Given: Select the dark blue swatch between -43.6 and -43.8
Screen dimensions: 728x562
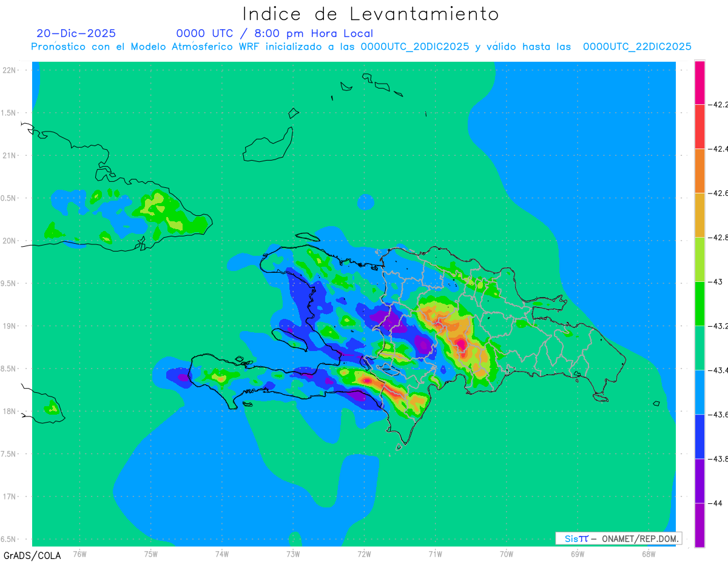Looking at the screenshot, I should click(699, 436).
